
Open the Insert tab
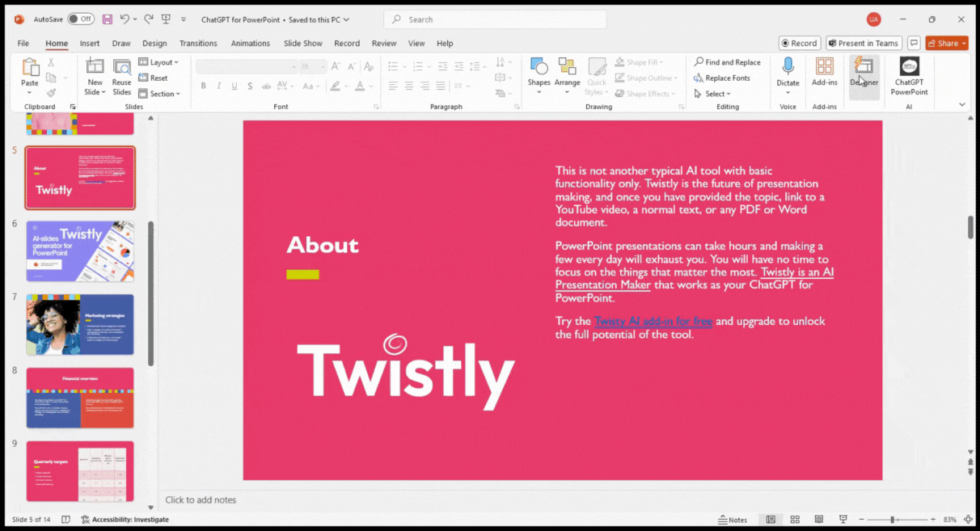click(x=90, y=44)
